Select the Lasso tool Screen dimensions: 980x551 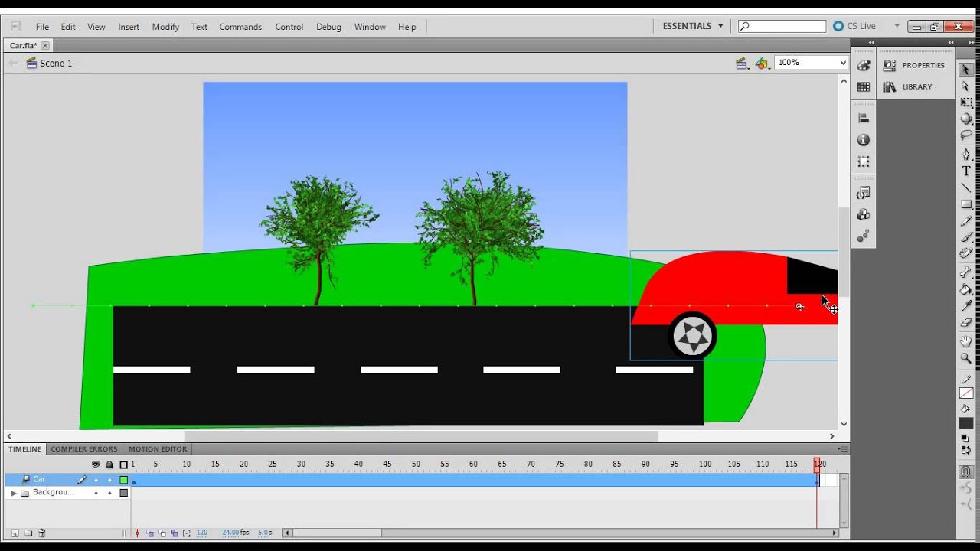pos(966,135)
